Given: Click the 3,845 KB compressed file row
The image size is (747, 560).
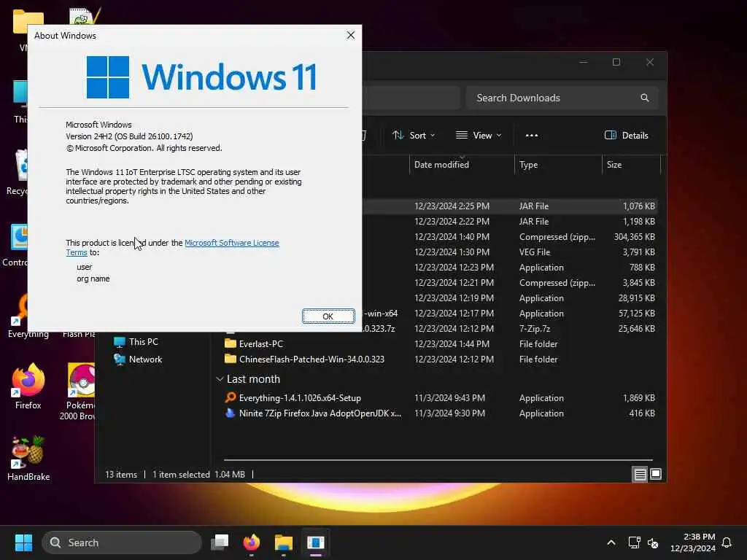Looking at the screenshot, I should click(510, 282).
